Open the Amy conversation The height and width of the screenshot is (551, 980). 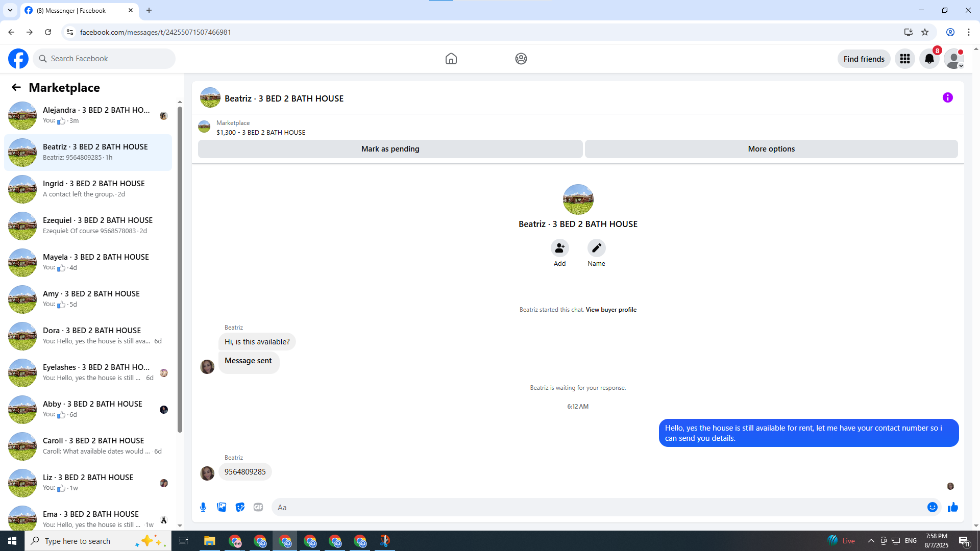[x=88, y=299]
